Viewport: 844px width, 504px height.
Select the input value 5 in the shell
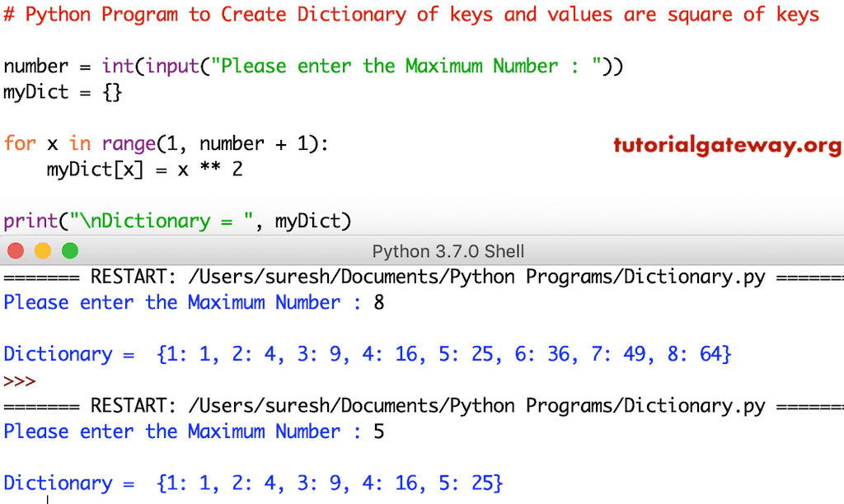pyautogui.click(x=377, y=432)
